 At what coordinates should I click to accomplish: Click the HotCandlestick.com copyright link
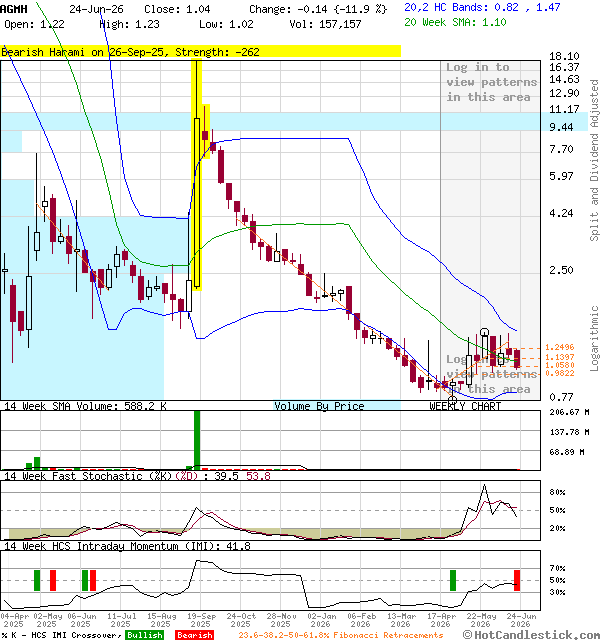point(531,635)
